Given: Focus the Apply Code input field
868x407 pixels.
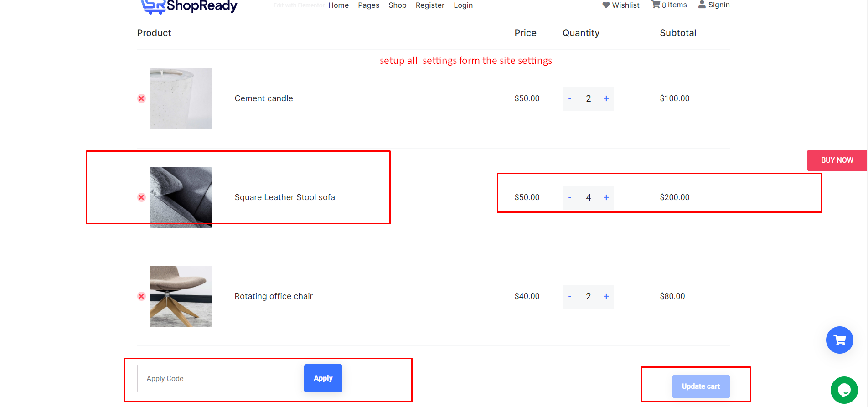Looking at the screenshot, I should (x=219, y=378).
